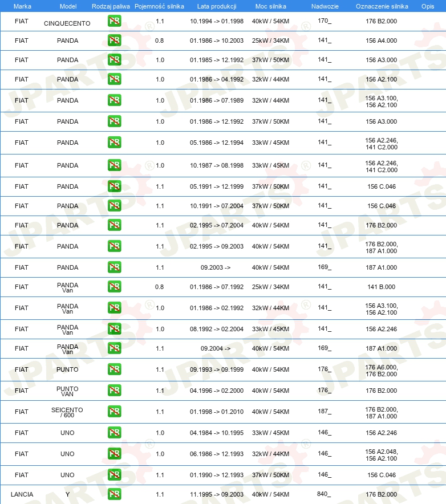Click the production dates 11.1995 -> 09.2003
This screenshot has height=504, width=446.
pyautogui.click(x=216, y=494)
